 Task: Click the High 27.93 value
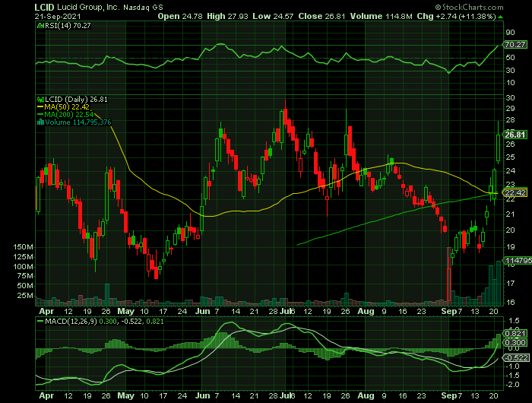point(228,16)
